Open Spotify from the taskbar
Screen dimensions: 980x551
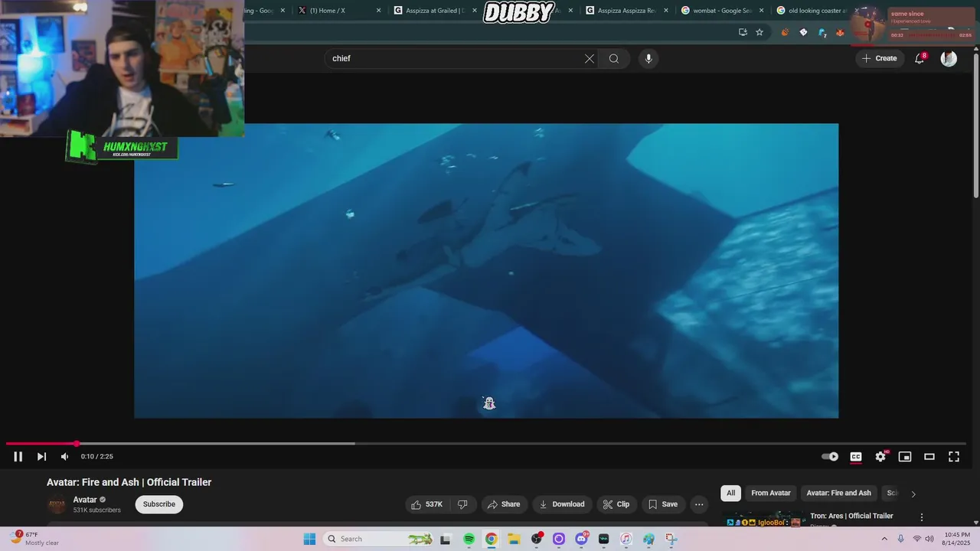pyautogui.click(x=469, y=539)
